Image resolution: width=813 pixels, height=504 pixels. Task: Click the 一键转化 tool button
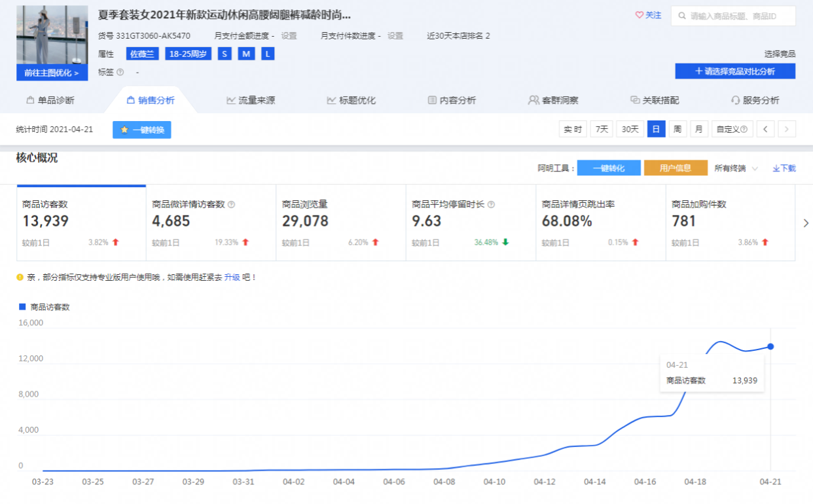609,168
